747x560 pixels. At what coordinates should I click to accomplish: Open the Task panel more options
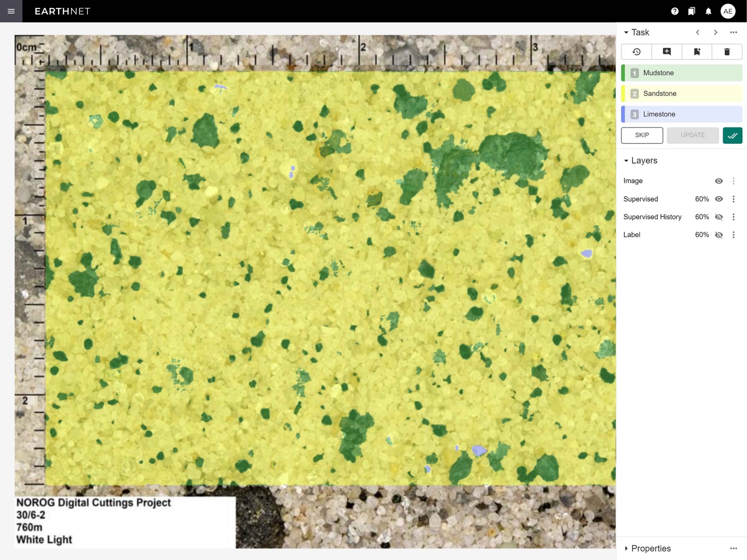click(x=734, y=32)
